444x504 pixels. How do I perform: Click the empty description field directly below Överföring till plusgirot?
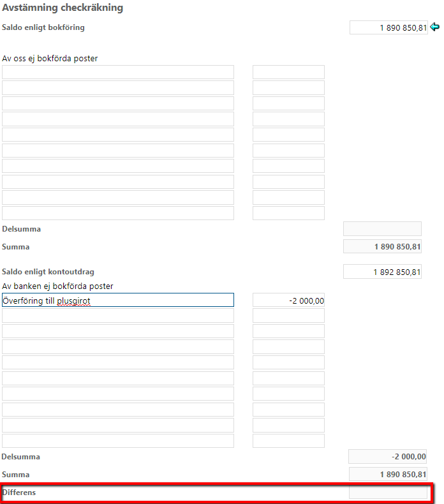click(x=117, y=316)
